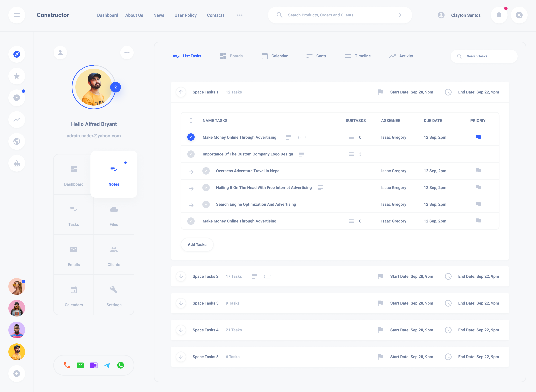
Task: Open the Messenger icon in left sidebar
Action: coord(17,98)
